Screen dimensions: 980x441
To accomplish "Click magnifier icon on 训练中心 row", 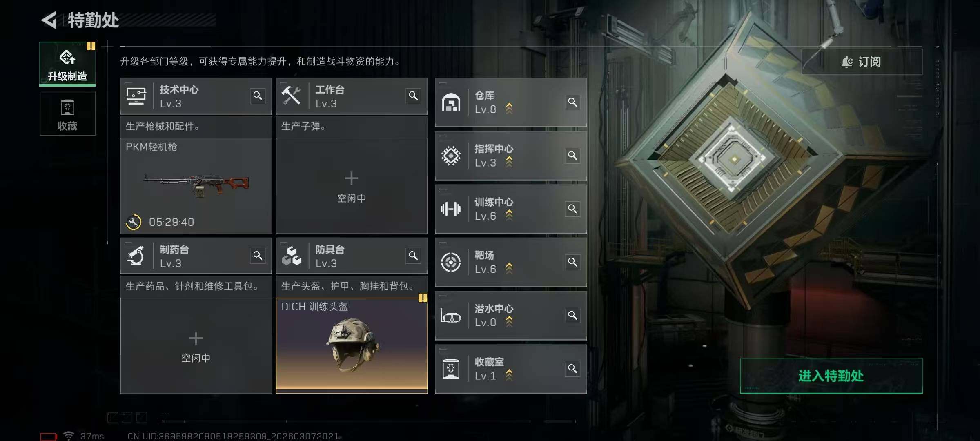I will pos(572,209).
